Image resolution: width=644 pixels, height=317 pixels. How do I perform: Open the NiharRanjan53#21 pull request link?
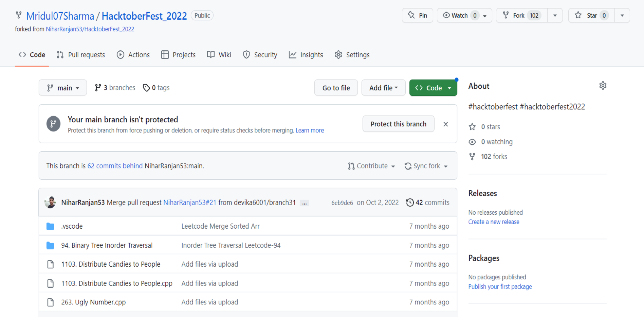pyautogui.click(x=190, y=202)
